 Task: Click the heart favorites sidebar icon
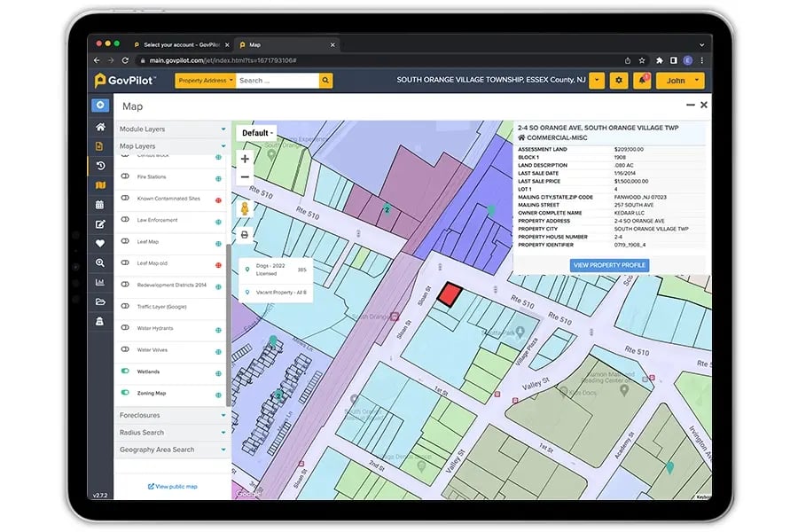[100, 243]
